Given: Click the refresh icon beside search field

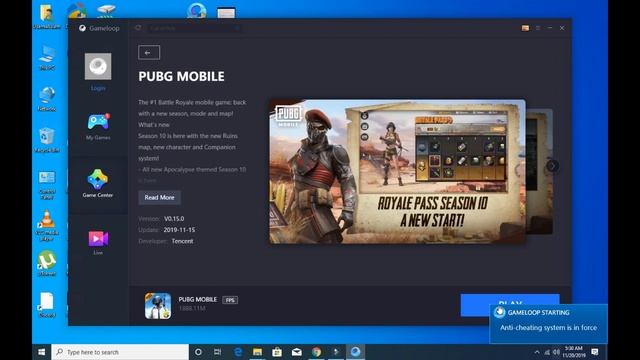Looking at the screenshot, I should point(138,28).
